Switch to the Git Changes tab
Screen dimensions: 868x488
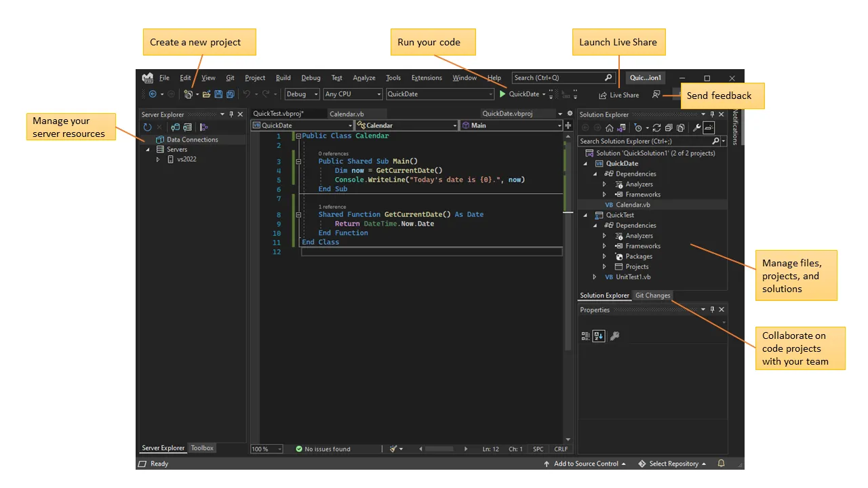pos(652,296)
